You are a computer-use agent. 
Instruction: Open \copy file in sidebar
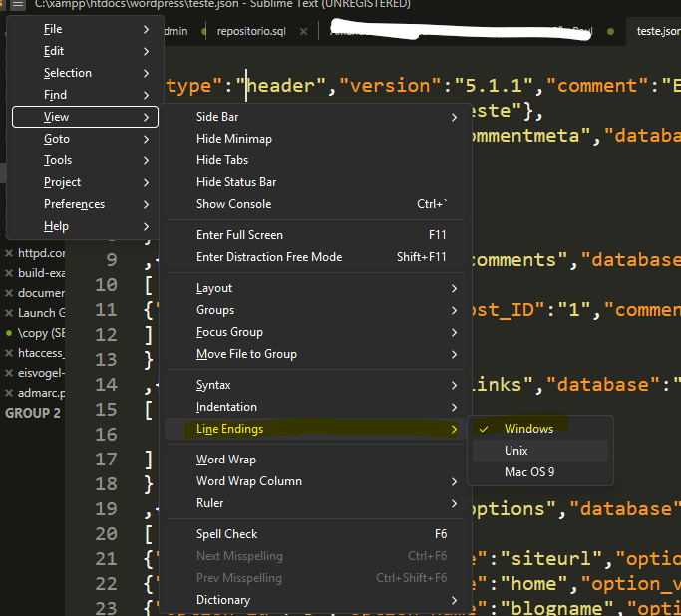(x=41, y=333)
